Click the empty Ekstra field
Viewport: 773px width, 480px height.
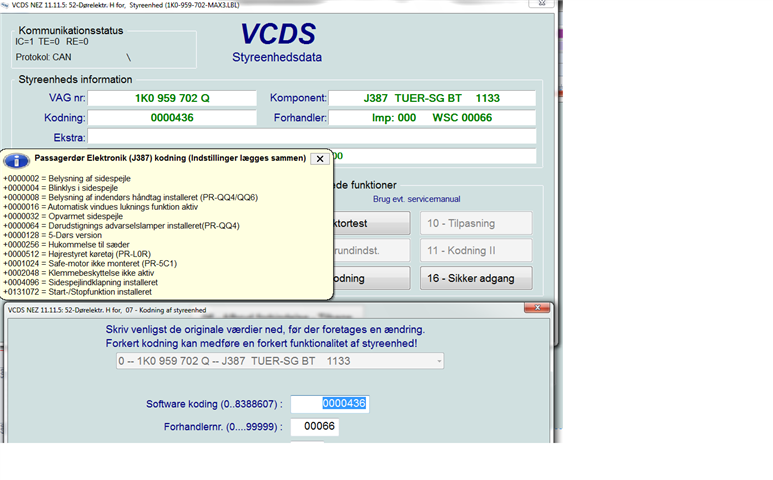311,137
